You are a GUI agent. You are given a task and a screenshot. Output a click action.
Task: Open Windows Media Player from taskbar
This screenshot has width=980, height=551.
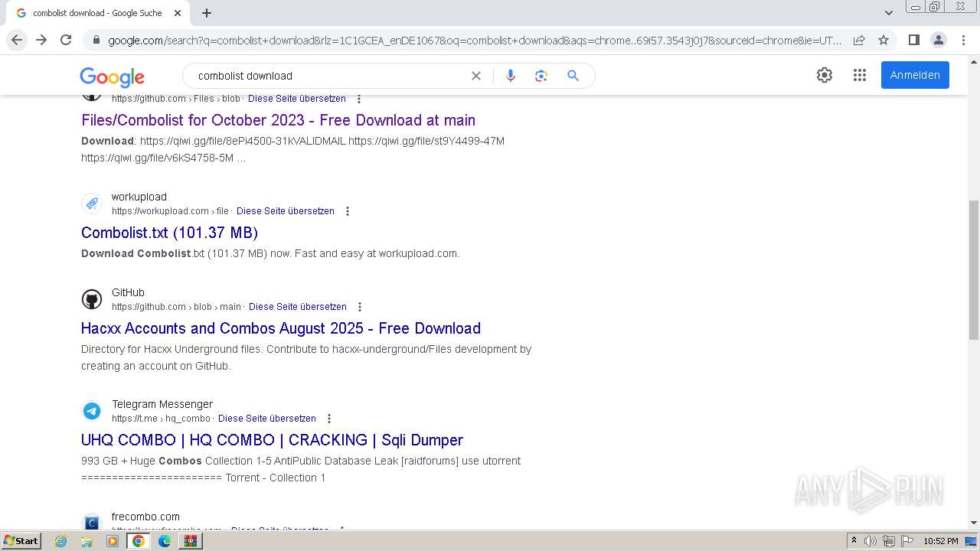click(x=113, y=541)
